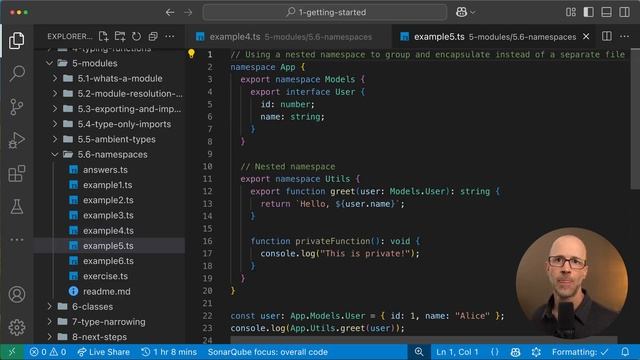Show errors and warnings problems panel
640x360 pixels.
point(48,352)
